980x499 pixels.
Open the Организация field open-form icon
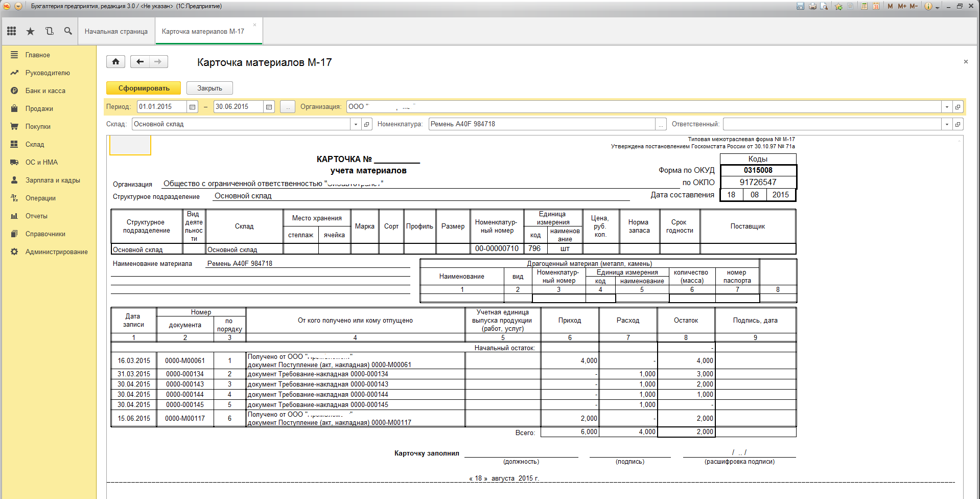(958, 107)
